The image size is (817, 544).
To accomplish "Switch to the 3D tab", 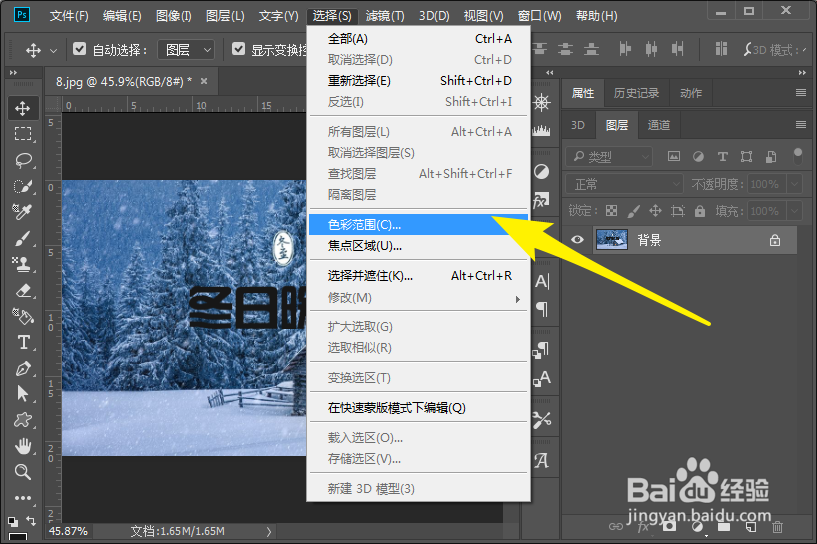I will coord(578,125).
